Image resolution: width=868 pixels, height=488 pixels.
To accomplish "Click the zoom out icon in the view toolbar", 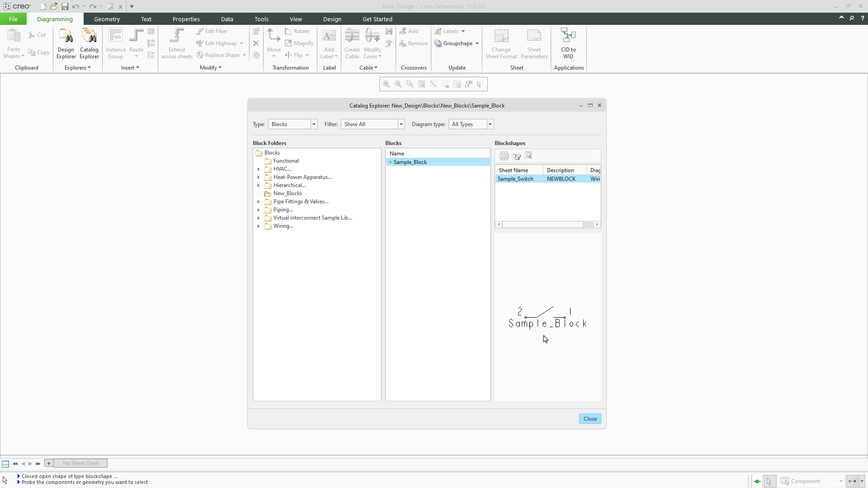I will click(398, 84).
